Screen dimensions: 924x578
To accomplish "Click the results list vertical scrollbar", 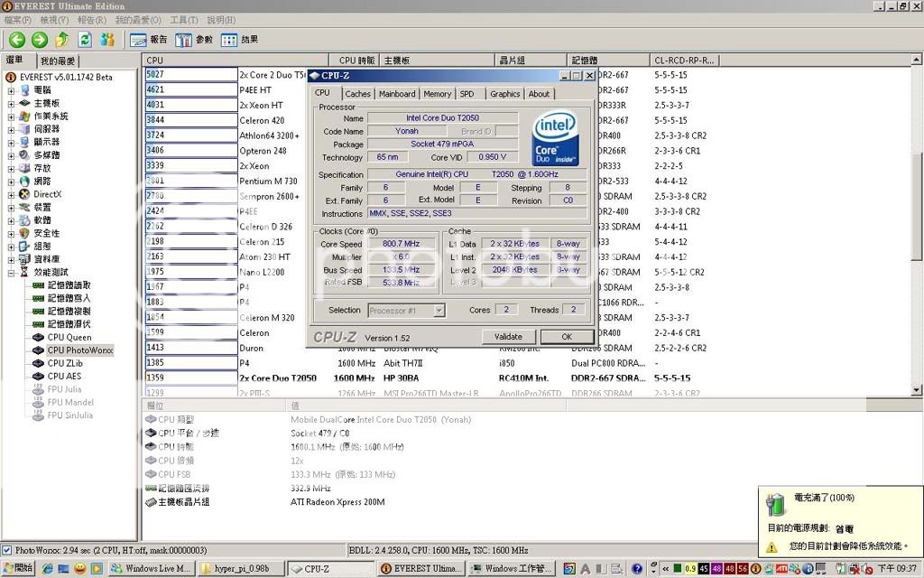I will [x=917, y=224].
